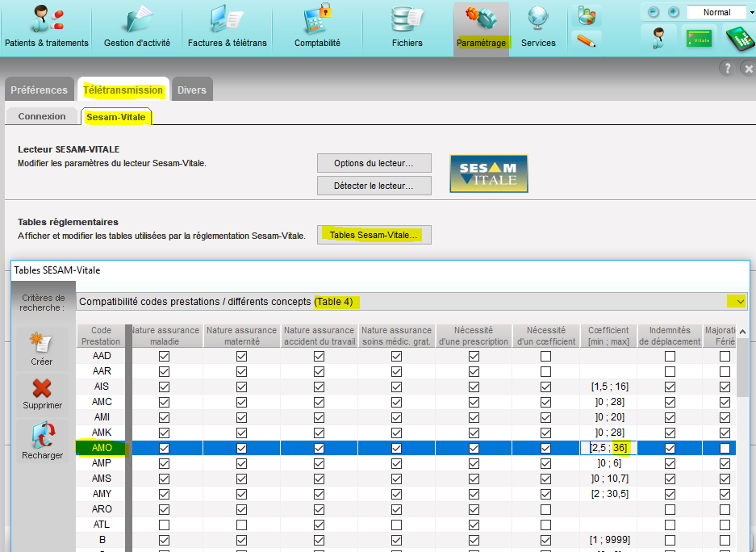Toggle AAD Nature assurance maladie checkbox

tap(165, 356)
